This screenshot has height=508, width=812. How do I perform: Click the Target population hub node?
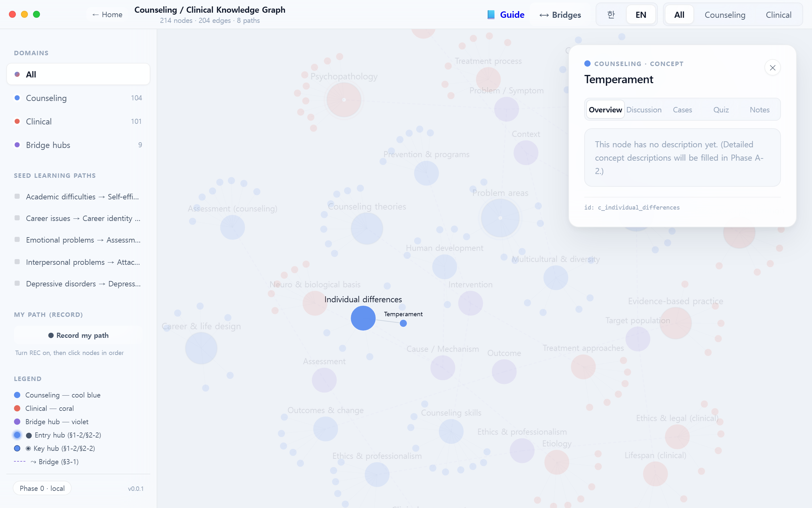tap(638, 339)
